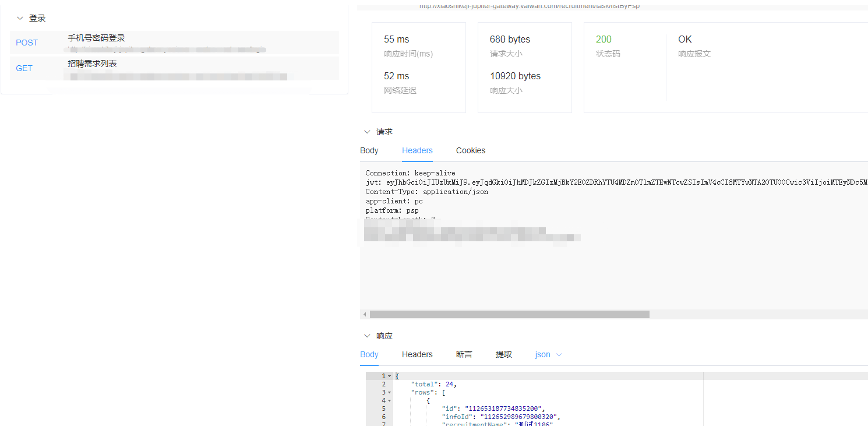Click the "app-client: pc" header line
This screenshot has height=426, width=868.
(394, 201)
